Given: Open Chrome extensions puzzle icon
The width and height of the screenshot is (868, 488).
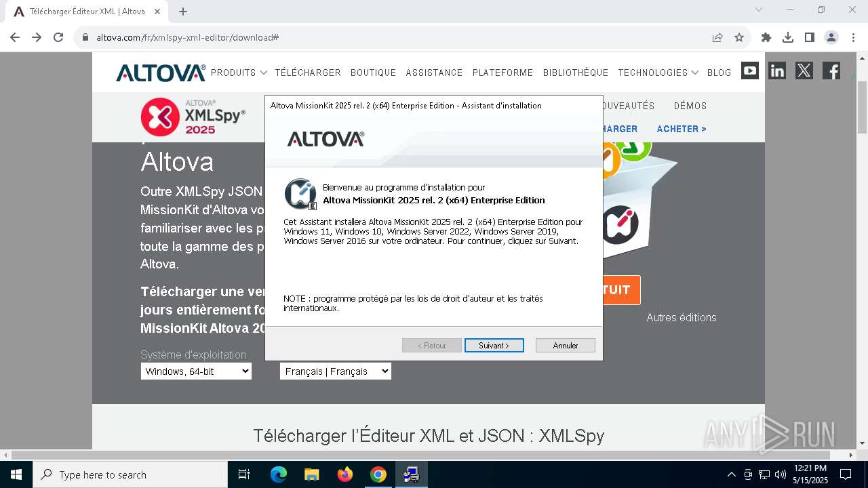Looking at the screenshot, I should 766,37.
